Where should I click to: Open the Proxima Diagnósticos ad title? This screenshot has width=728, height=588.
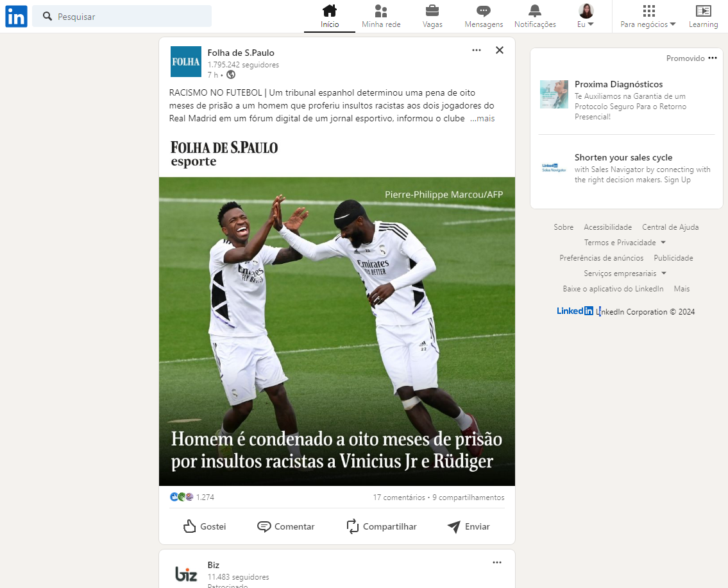618,84
